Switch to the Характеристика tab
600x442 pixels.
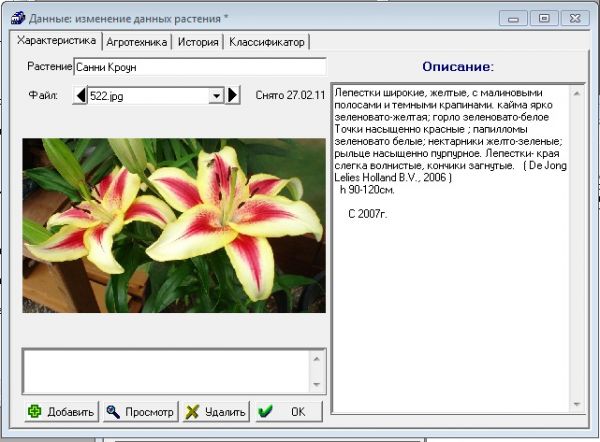[x=56, y=41]
